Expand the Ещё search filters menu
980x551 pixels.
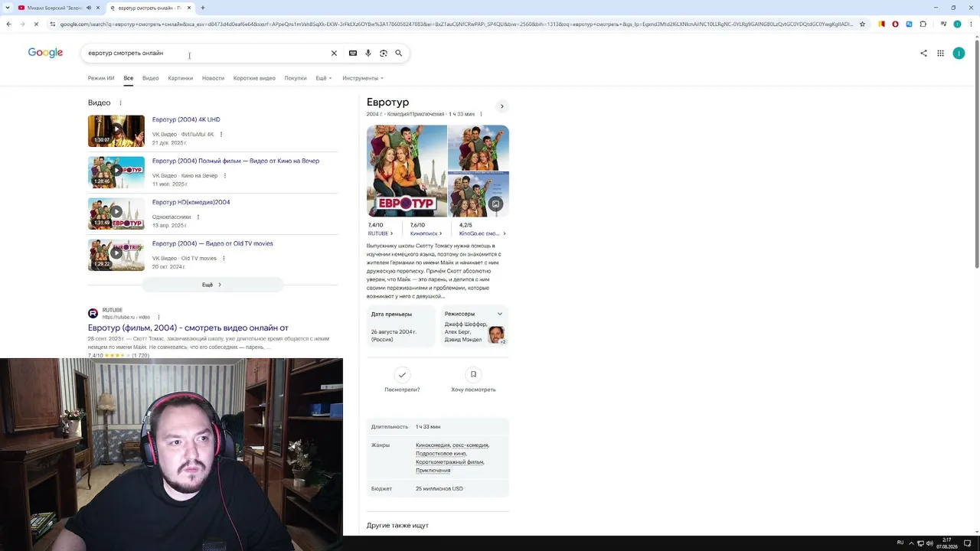324,78
